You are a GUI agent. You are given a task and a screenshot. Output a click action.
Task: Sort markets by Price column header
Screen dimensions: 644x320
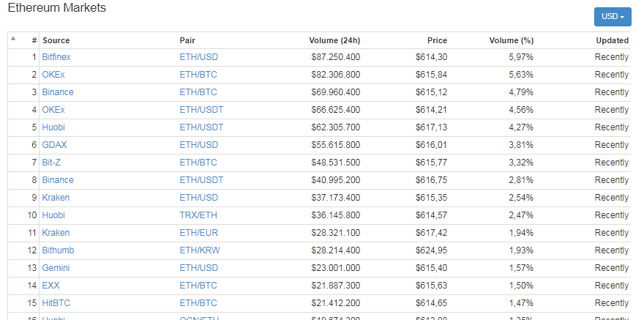pos(437,40)
